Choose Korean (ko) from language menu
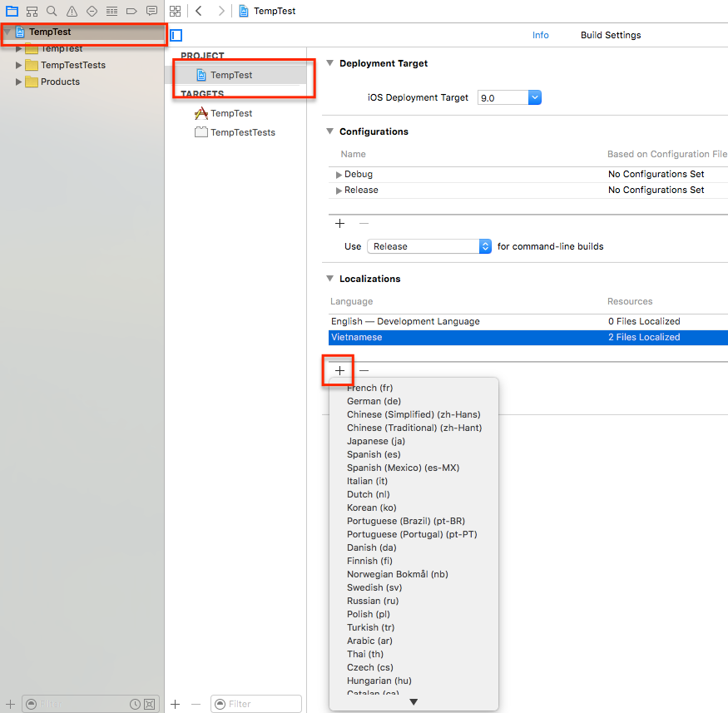The width and height of the screenshot is (728, 713). pyautogui.click(x=414, y=508)
